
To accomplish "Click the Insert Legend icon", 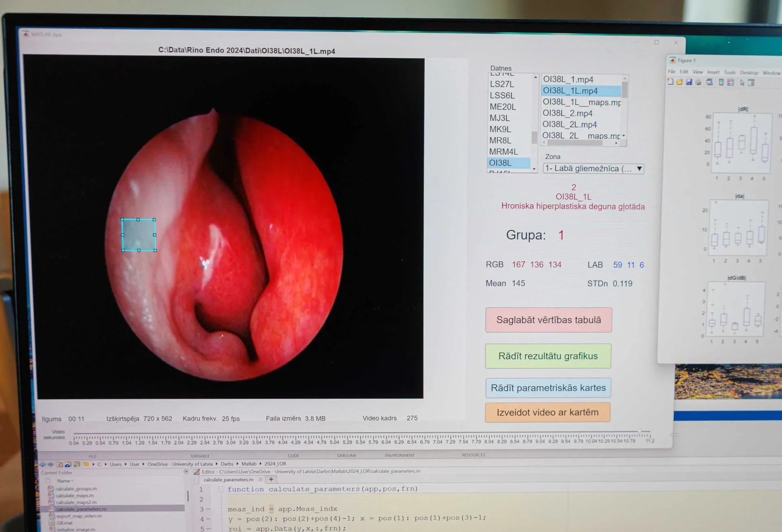I will tap(731, 82).
